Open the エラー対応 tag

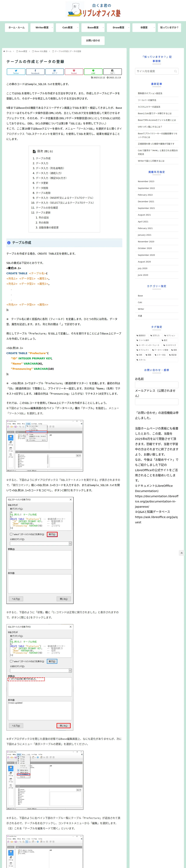point(160,355)
